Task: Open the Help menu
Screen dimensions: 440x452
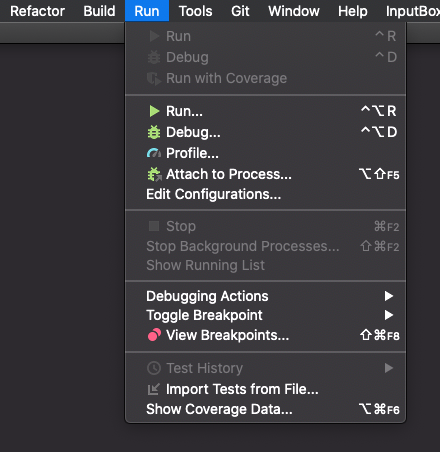Action: 353,11
